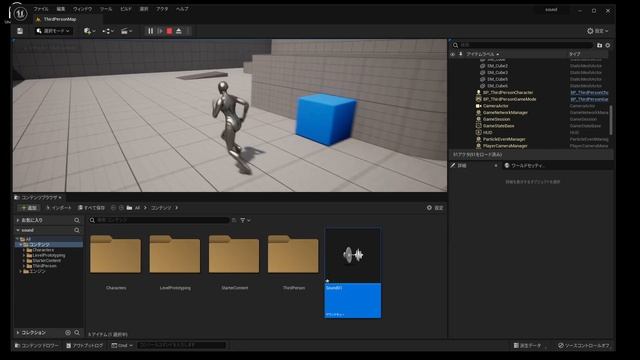Select HUD in the Outliner
The image size is (640, 360).
[x=487, y=133]
